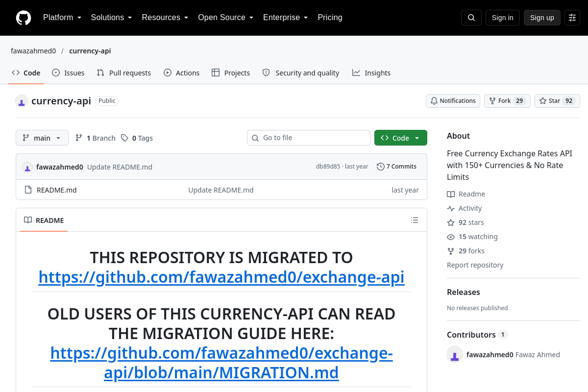View 92 stars link in sidebar
The width and height of the screenshot is (588, 392).
465,222
